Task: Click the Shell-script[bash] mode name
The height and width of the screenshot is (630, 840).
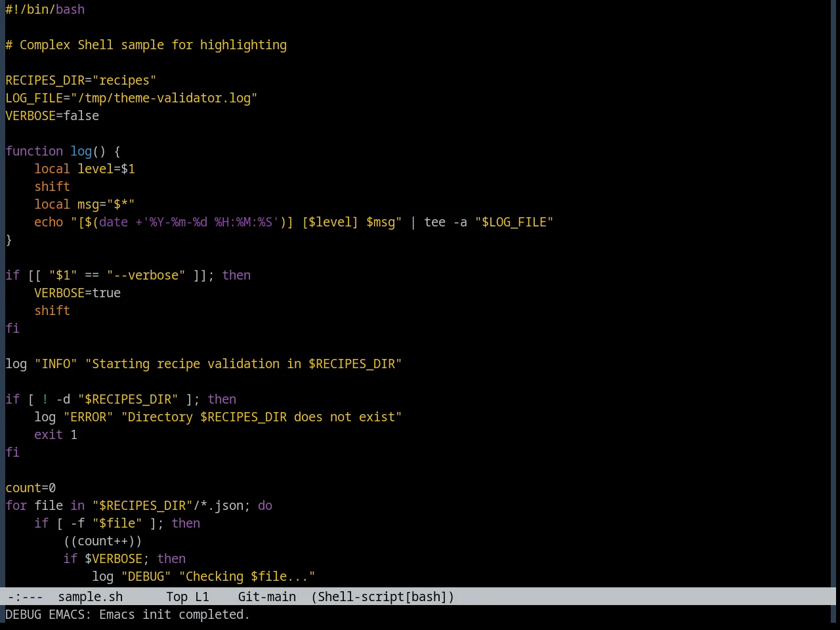Action: pyautogui.click(x=383, y=597)
